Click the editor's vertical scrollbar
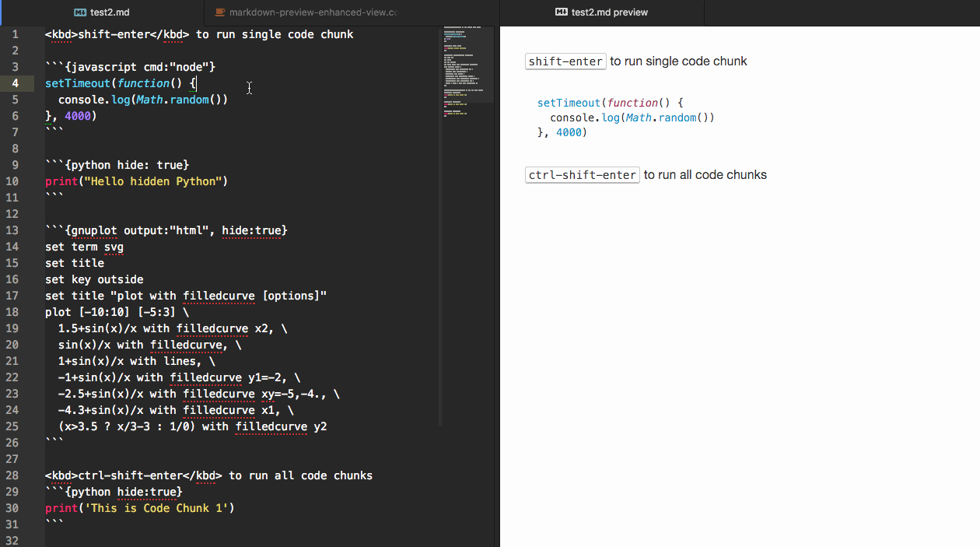This screenshot has height=547, width=980. click(x=440, y=233)
